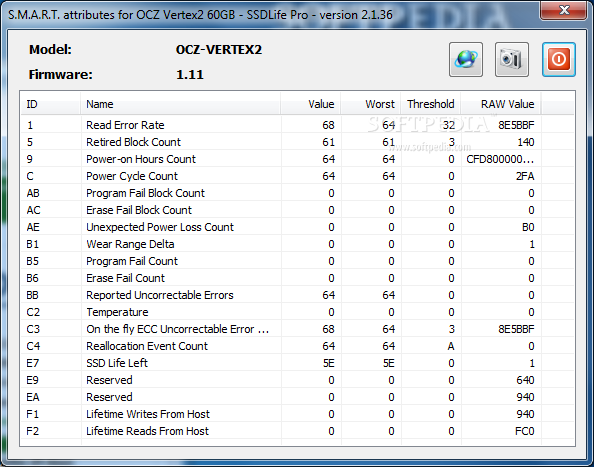Sort by the Name column header
The image size is (594, 467).
pos(180,104)
